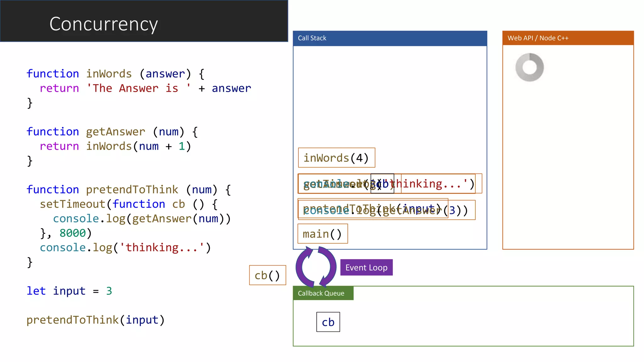Click the gray spinner timer icon
The width and height of the screenshot is (644, 362).
(x=530, y=67)
